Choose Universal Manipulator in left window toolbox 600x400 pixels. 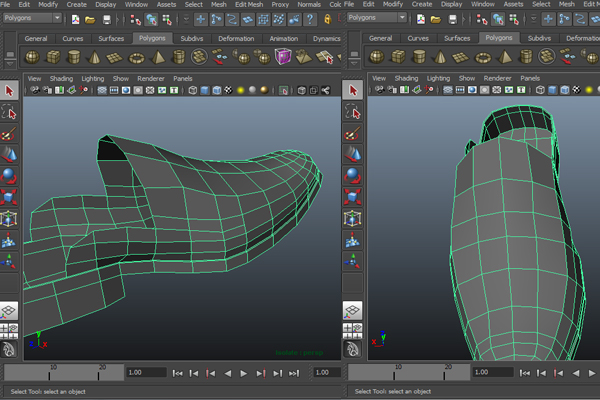point(9,219)
